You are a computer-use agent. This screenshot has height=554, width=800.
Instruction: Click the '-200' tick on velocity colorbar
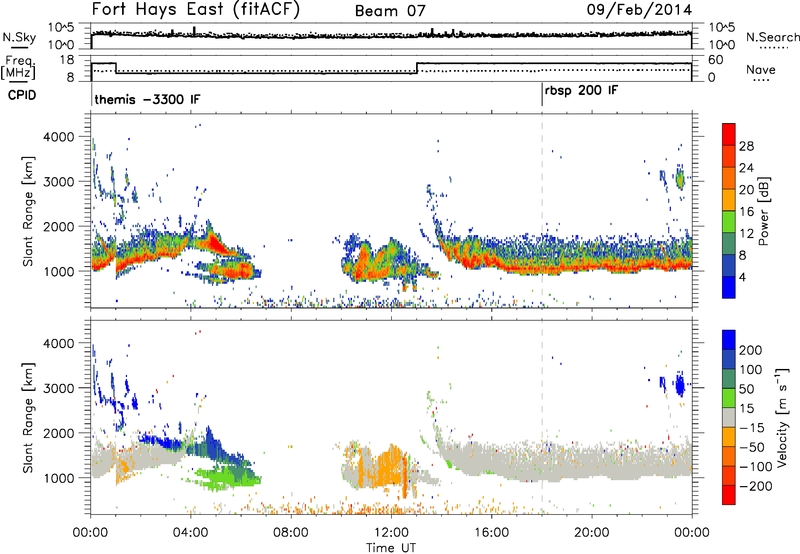click(x=755, y=486)
